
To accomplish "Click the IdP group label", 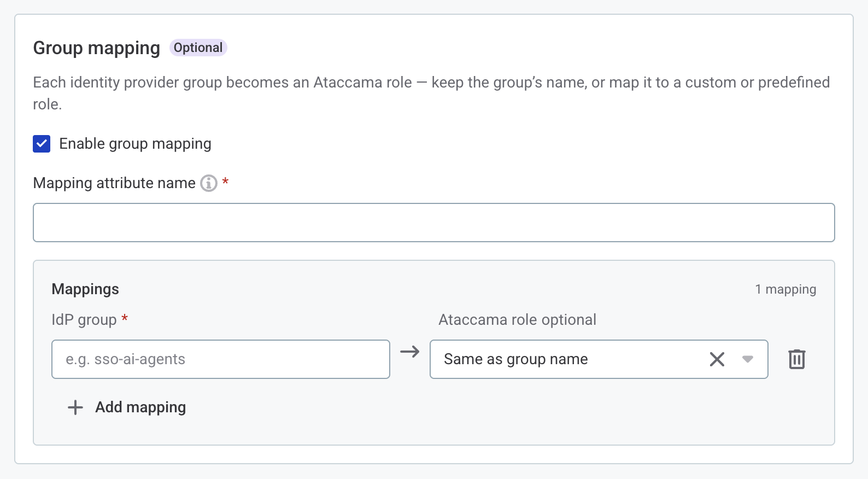I will coord(84,320).
